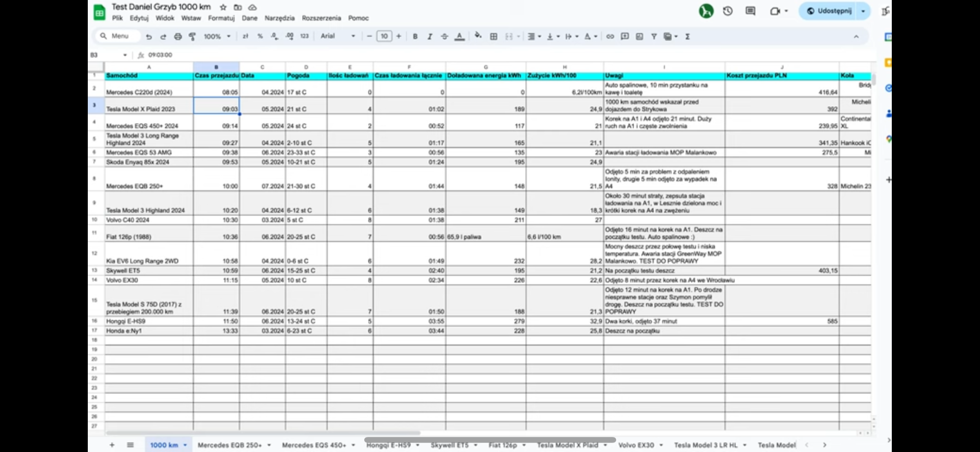Click the font size field
This screenshot has height=452, width=980.
[384, 36]
